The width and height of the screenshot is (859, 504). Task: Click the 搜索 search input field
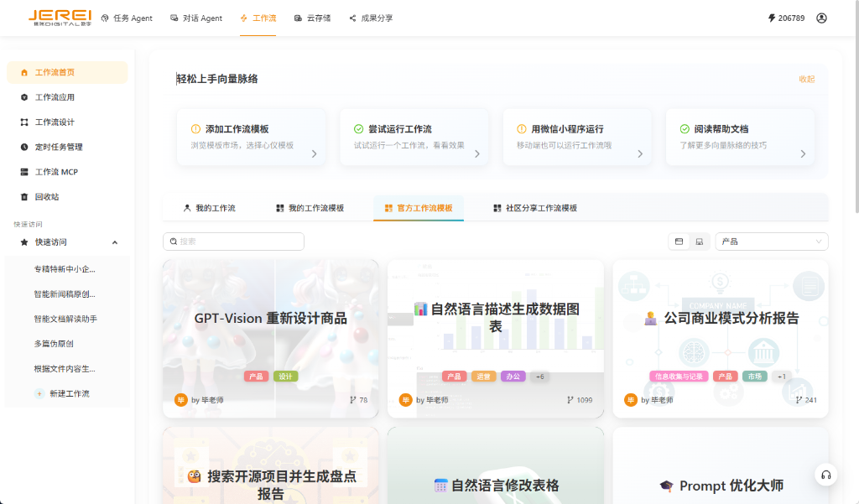point(233,242)
